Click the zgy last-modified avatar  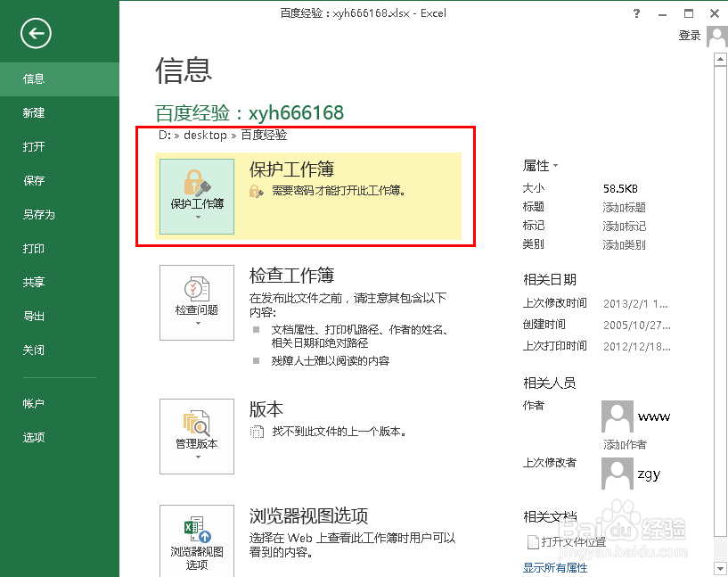[617, 474]
